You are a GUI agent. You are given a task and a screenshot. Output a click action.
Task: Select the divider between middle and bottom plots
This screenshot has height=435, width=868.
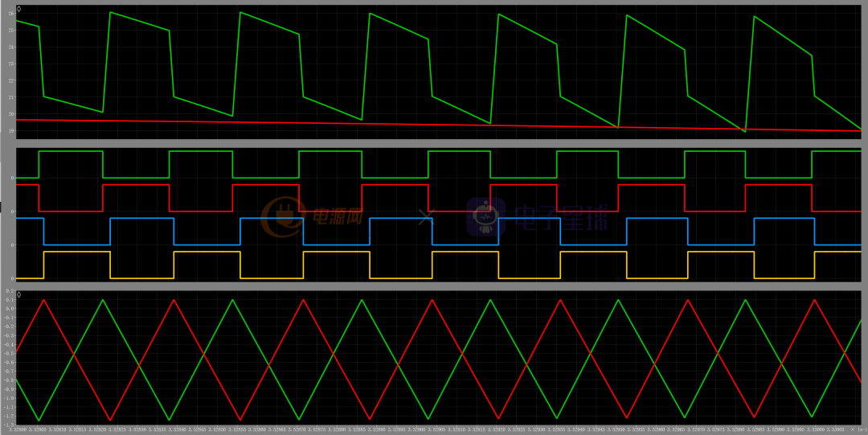tap(434, 285)
